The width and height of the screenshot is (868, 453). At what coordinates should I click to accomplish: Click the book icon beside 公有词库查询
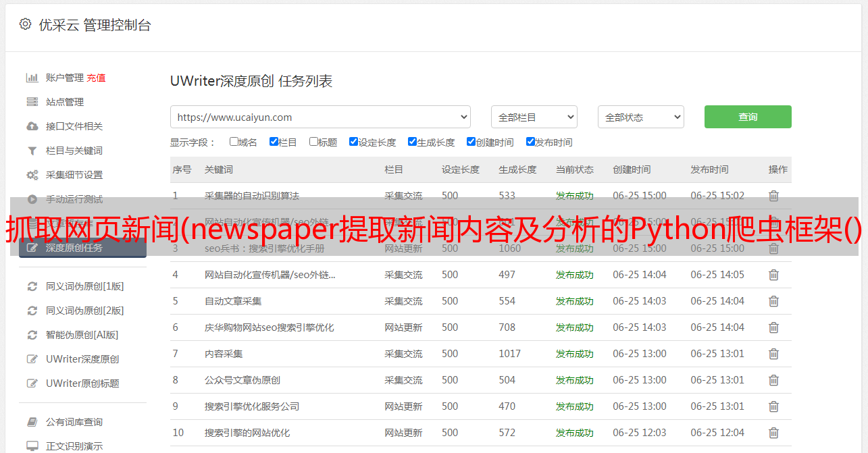[x=32, y=422]
